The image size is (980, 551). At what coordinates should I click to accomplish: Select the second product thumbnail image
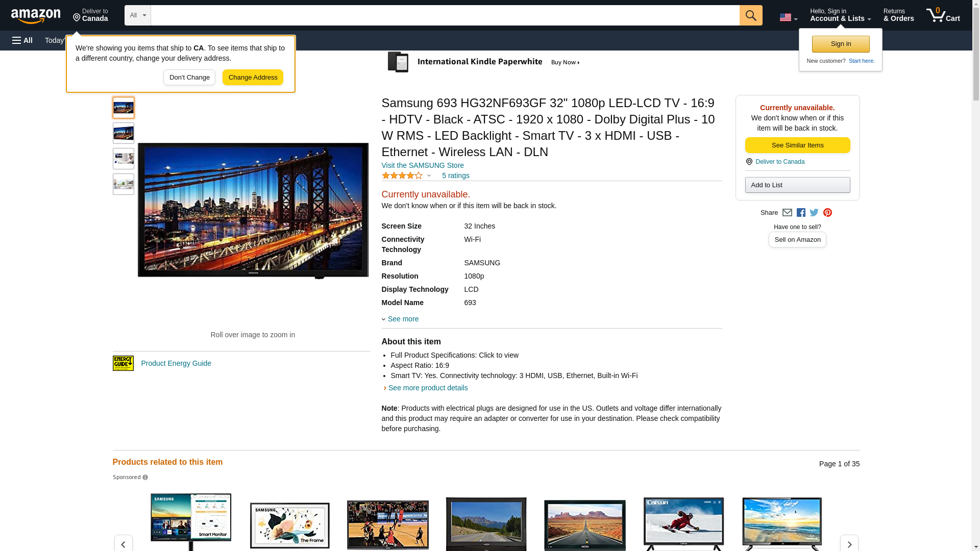[x=124, y=133]
